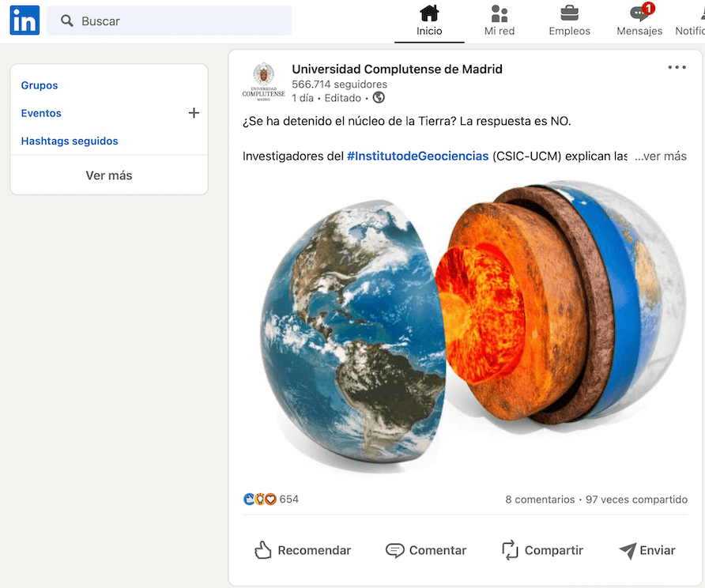The image size is (705, 588).
Task: View who reacted via the reaction emoji icons
Action: (x=259, y=499)
